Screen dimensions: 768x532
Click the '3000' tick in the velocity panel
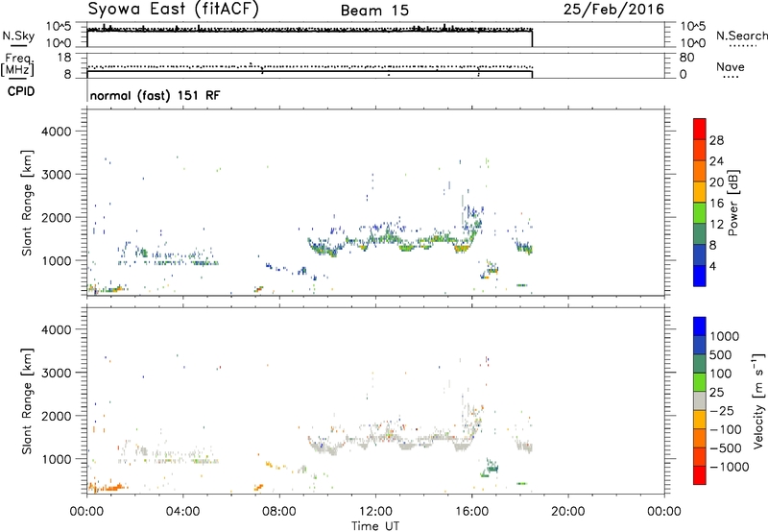(x=57, y=373)
